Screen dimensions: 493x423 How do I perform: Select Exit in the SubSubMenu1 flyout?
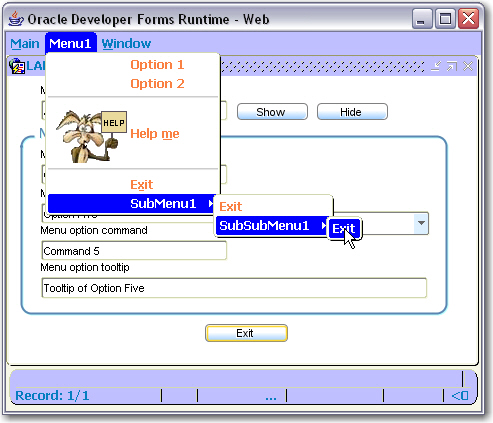pyautogui.click(x=344, y=228)
